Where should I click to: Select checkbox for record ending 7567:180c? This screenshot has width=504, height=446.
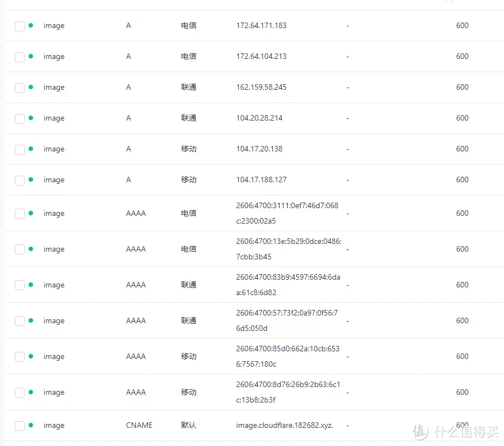(20, 357)
